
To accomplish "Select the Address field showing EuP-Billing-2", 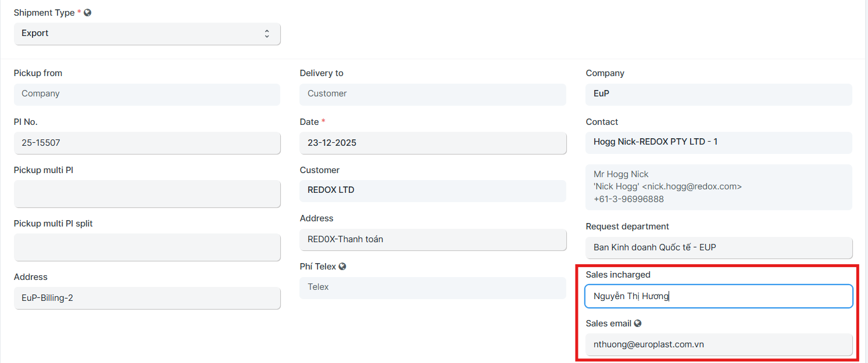I will click(147, 298).
